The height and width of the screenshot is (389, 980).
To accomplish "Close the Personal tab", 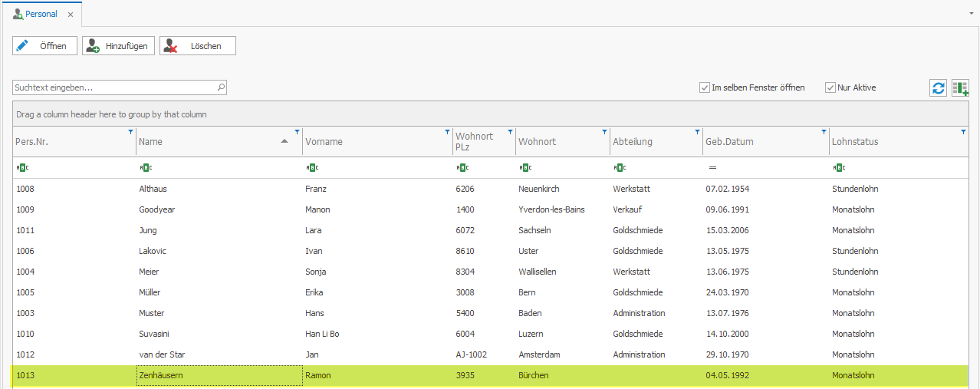I will click(71, 15).
